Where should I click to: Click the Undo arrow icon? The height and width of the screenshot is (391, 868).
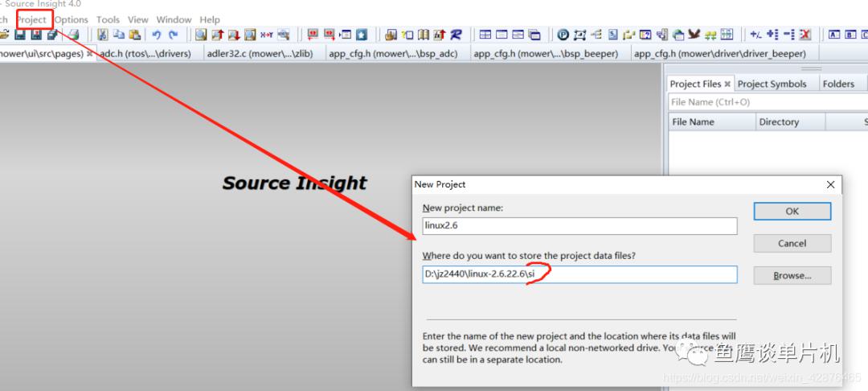pyautogui.click(x=157, y=35)
